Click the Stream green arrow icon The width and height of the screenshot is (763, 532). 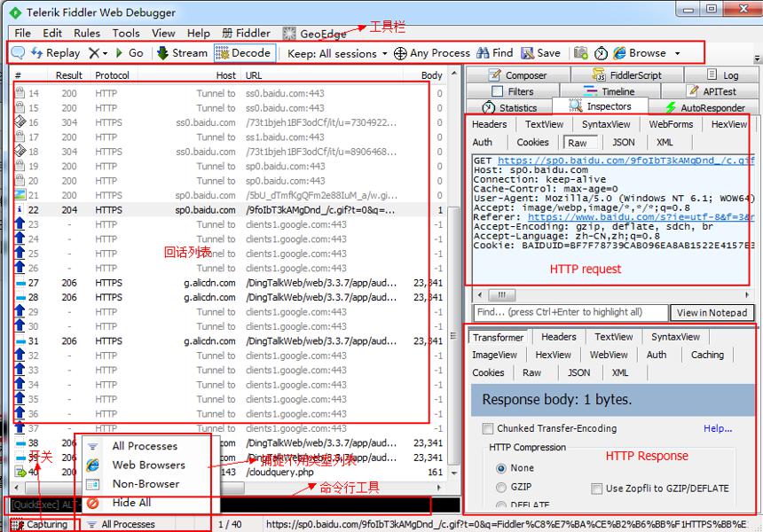162,52
